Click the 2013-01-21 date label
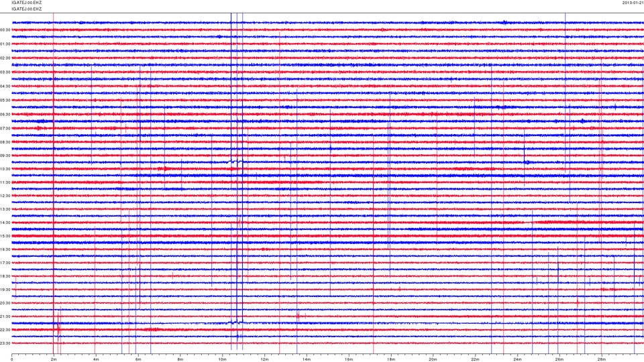 (x=633, y=3)
